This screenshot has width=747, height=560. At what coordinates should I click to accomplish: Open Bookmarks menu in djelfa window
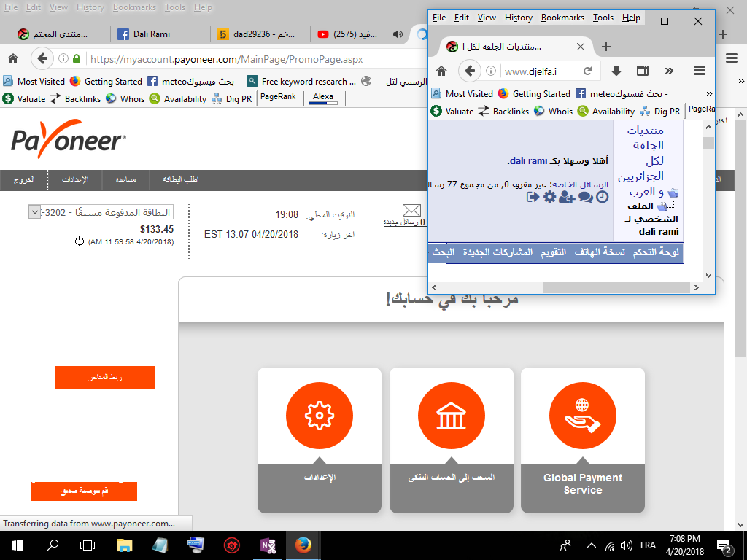click(x=562, y=17)
